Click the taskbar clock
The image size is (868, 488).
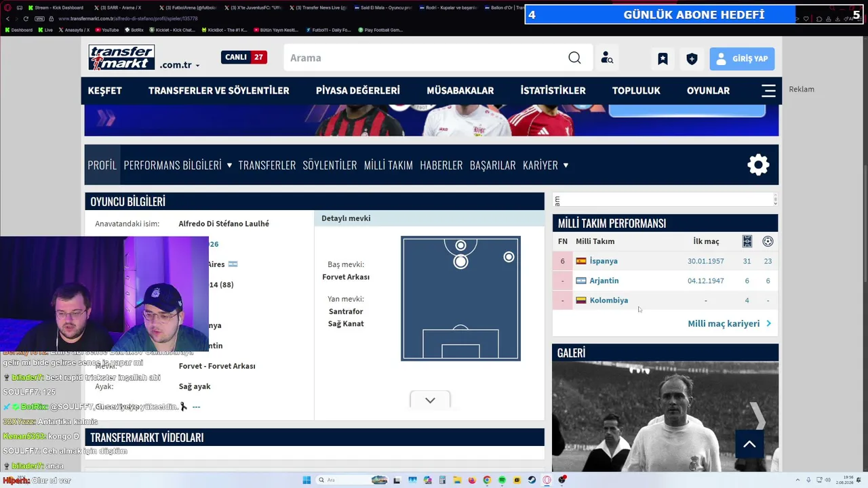tap(844, 480)
